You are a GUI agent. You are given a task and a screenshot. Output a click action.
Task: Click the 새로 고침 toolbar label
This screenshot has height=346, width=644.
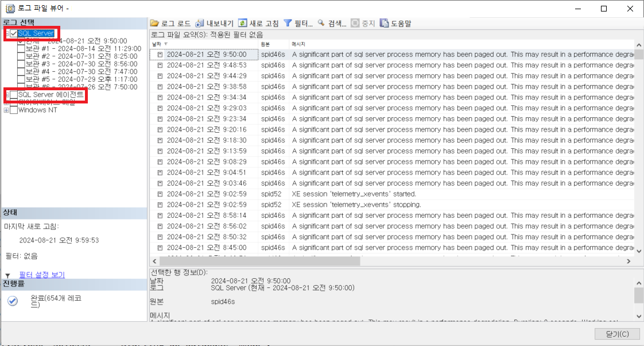tap(264, 24)
